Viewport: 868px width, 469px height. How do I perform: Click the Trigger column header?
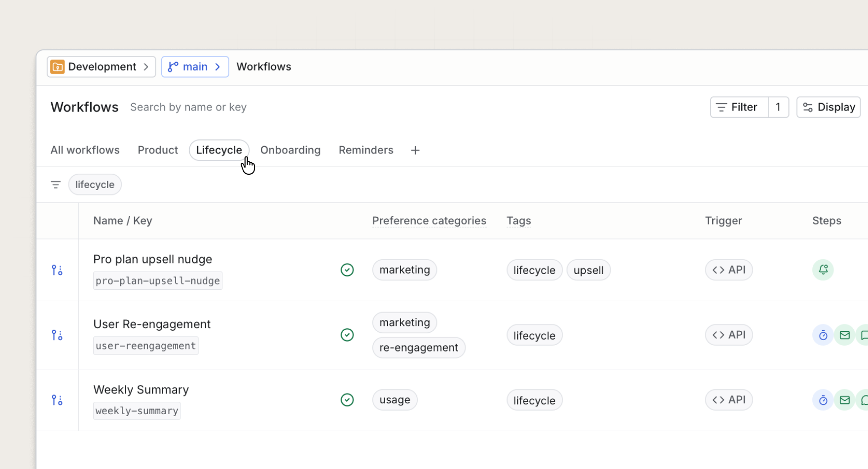tap(723, 221)
